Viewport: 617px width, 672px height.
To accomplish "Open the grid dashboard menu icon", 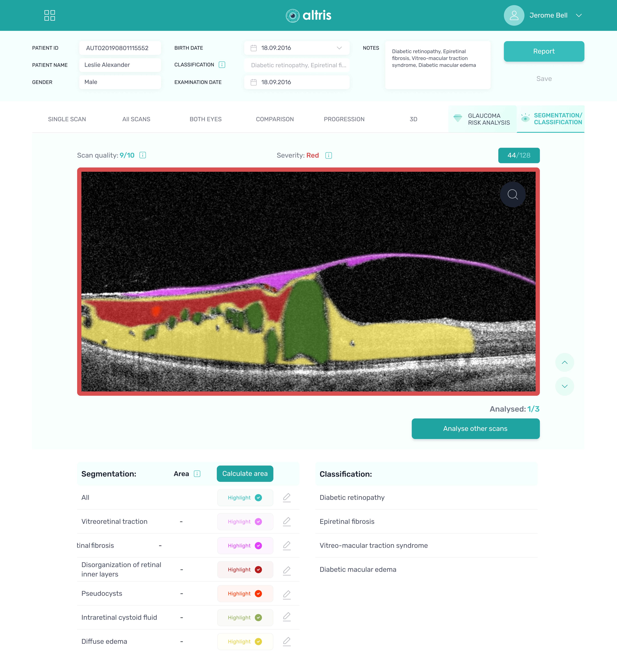I will click(x=49, y=15).
